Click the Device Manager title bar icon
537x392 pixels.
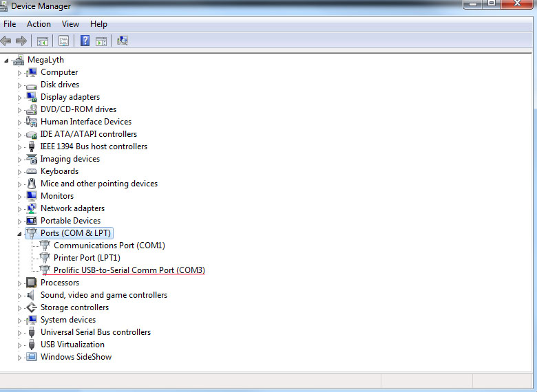[x=3, y=6]
